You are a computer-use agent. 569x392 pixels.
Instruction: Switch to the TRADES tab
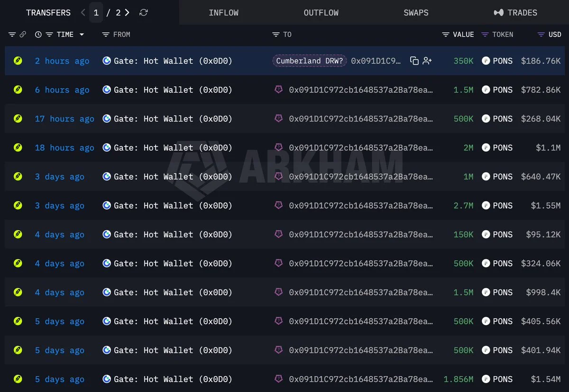(515, 13)
